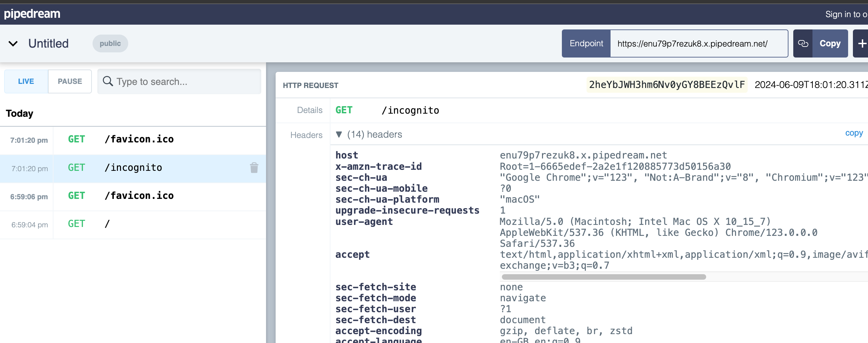Screen dimensions: 868x343
Task: Collapse the (14) headers triangle
Action: coord(339,135)
